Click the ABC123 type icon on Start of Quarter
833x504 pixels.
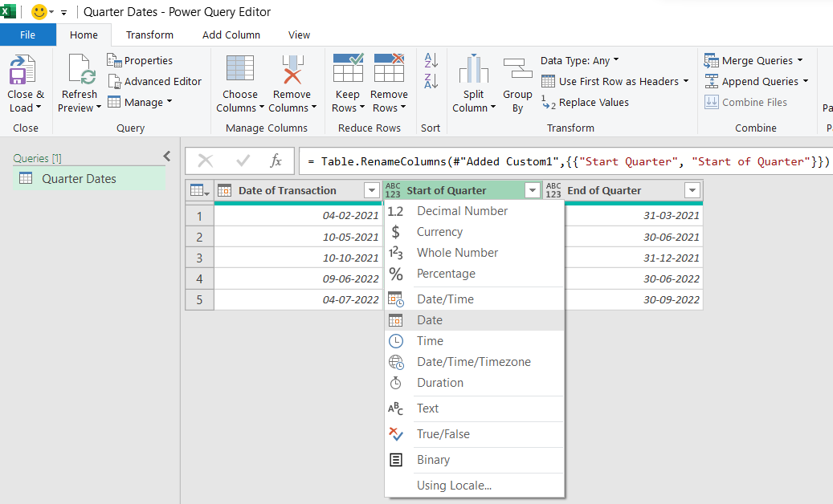[393, 190]
